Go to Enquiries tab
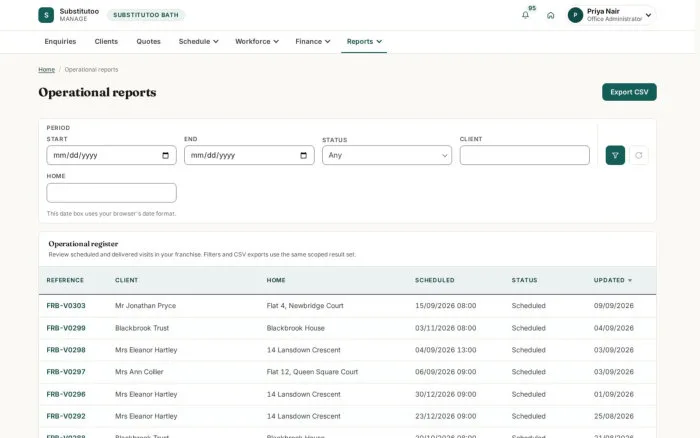 coord(60,42)
